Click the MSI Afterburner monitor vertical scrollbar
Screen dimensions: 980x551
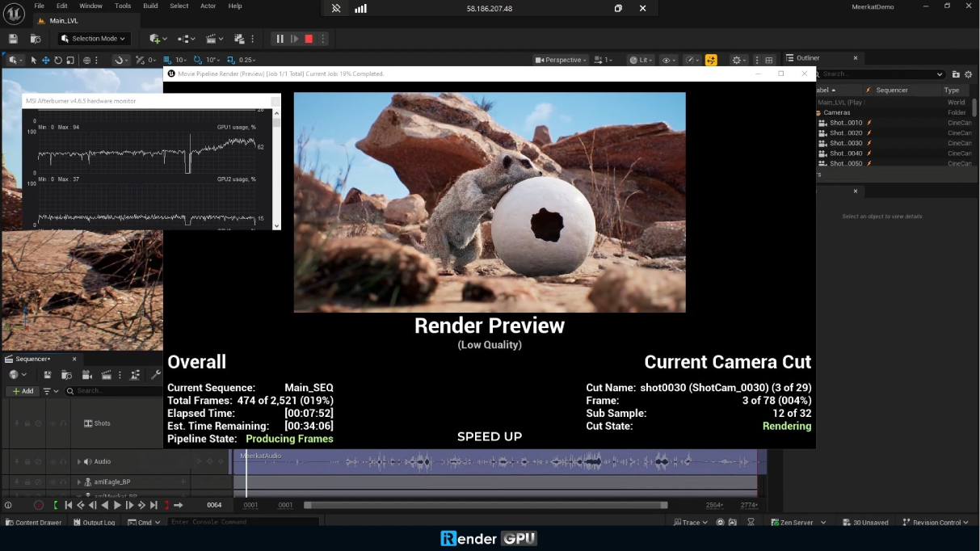click(x=276, y=168)
